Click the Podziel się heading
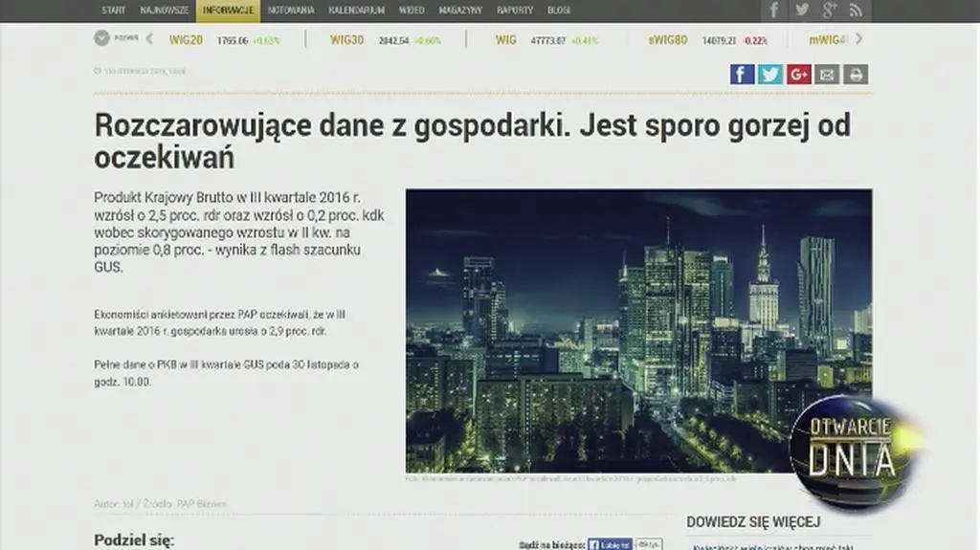Image resolution: width=980 pixels, height=550 pixels. click(x=134, y=540)
